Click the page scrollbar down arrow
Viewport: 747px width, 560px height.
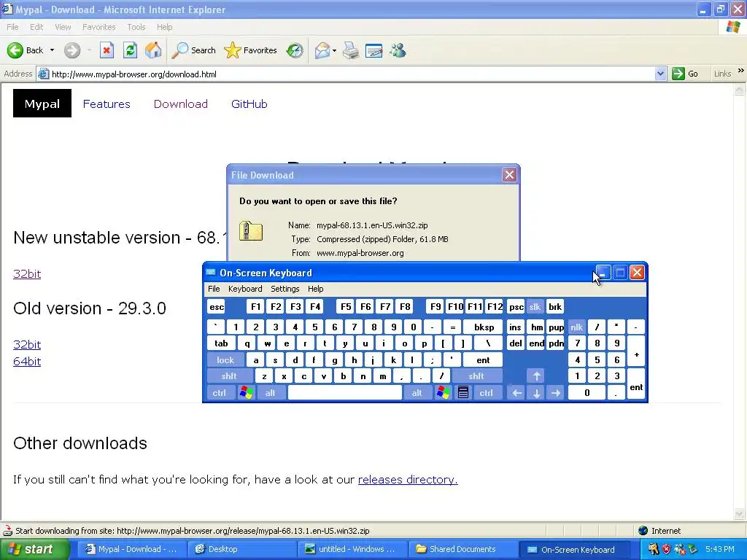pos(740,514)
